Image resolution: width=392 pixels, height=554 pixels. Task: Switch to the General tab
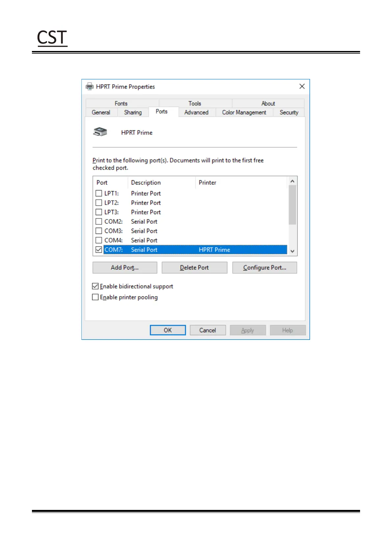[x=101, y=112]
